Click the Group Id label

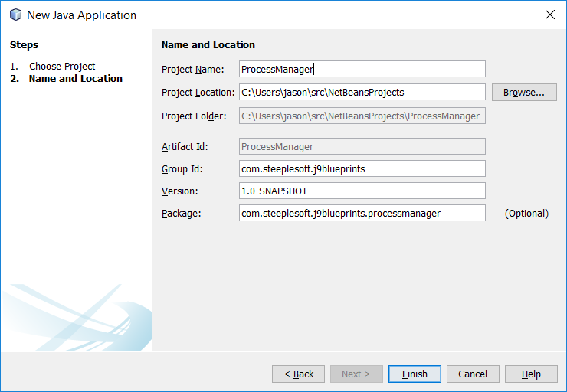pyautogui.click(x=182, y=169)
